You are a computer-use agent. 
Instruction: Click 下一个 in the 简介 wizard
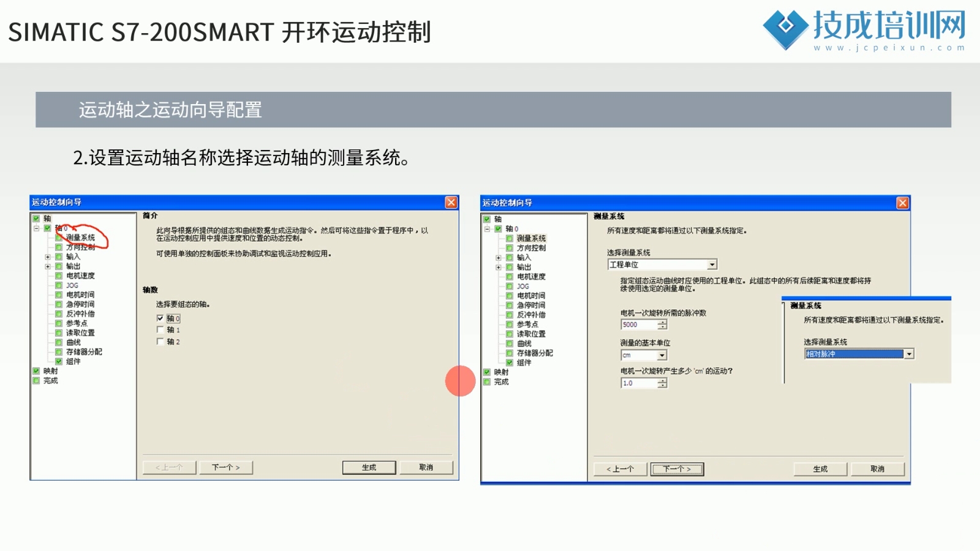click(x=225, y=467)
